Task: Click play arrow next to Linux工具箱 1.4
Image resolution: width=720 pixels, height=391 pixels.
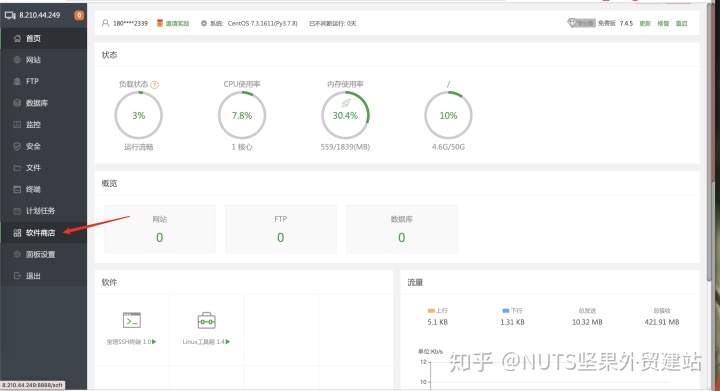Action: (228, 342)
